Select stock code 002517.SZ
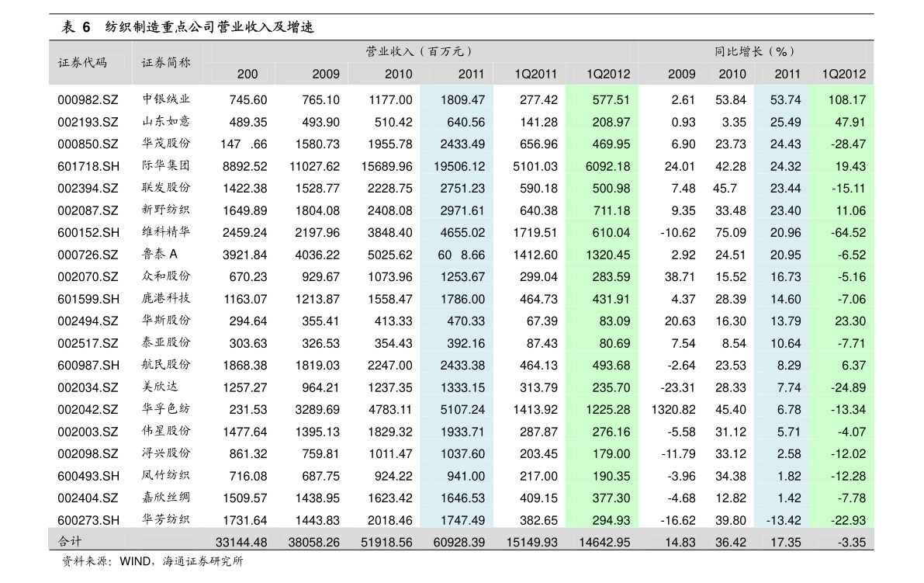 [88, 343]
